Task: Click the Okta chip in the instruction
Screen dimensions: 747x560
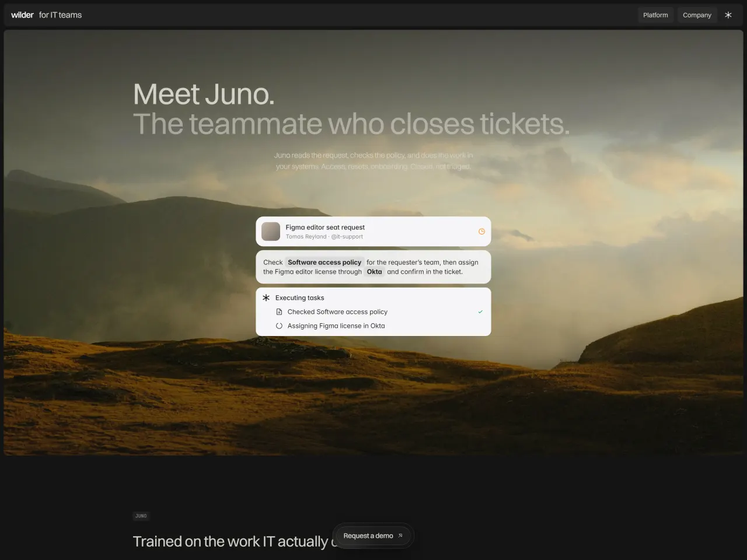Action: click(374, 272)
